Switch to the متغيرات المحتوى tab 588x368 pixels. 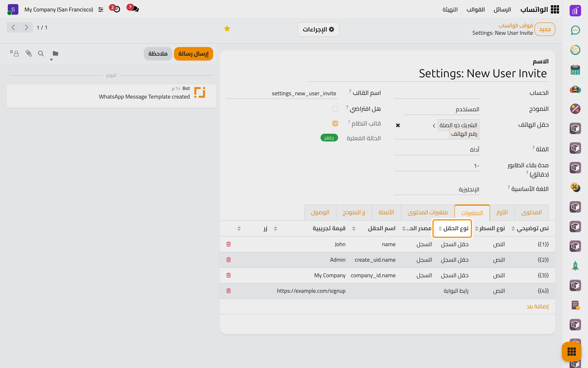click(428, 213)
